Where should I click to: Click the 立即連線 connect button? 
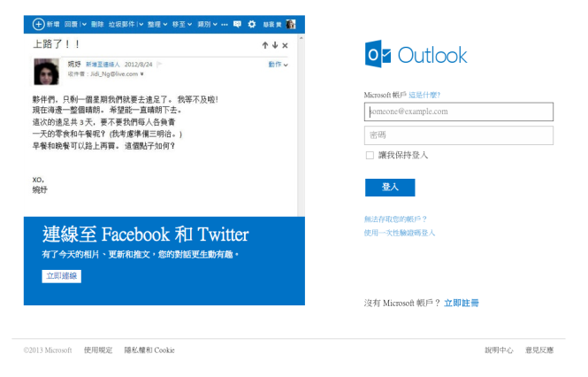coord(61,276)
